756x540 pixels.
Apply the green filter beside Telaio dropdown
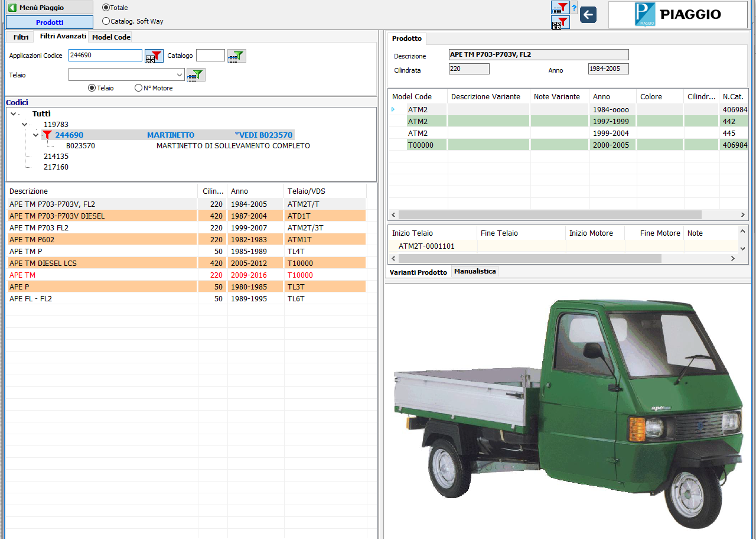(x=196, y=75)
